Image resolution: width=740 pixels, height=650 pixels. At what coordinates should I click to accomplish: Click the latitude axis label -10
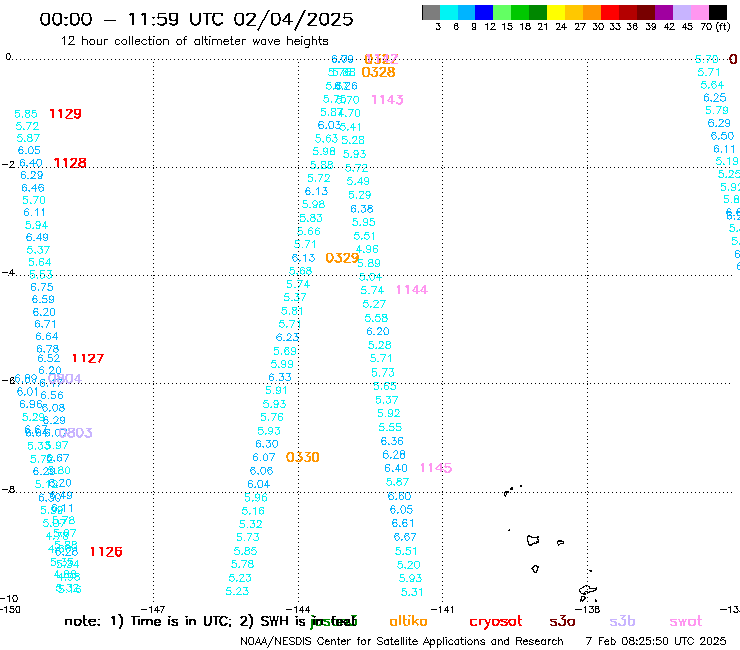click(x=9, y=599)
